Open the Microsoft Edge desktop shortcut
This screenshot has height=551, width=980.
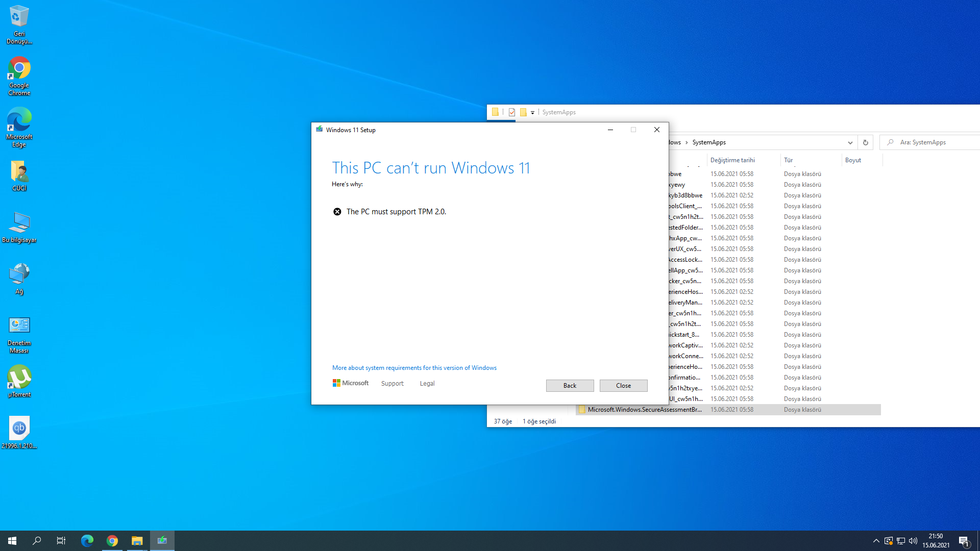19,128
